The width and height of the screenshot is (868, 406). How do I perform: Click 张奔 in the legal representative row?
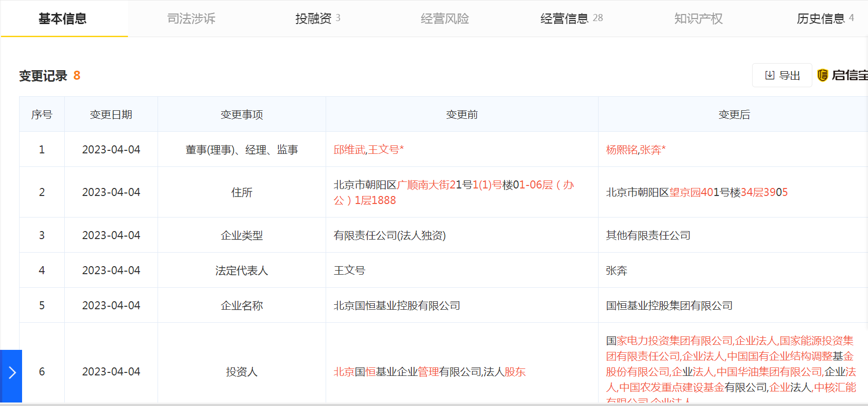coord(617,270)
